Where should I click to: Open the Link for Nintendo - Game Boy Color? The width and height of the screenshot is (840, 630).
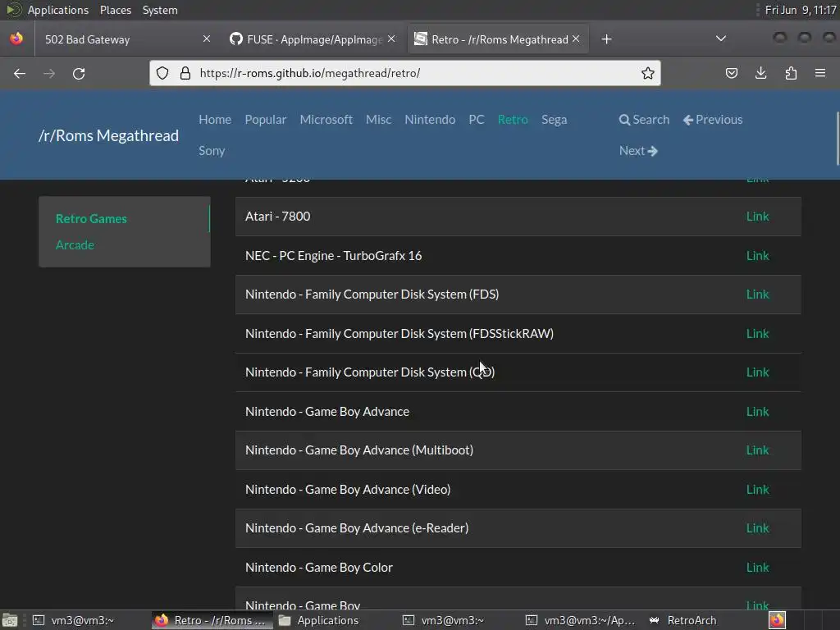click(x=757, y=568)
